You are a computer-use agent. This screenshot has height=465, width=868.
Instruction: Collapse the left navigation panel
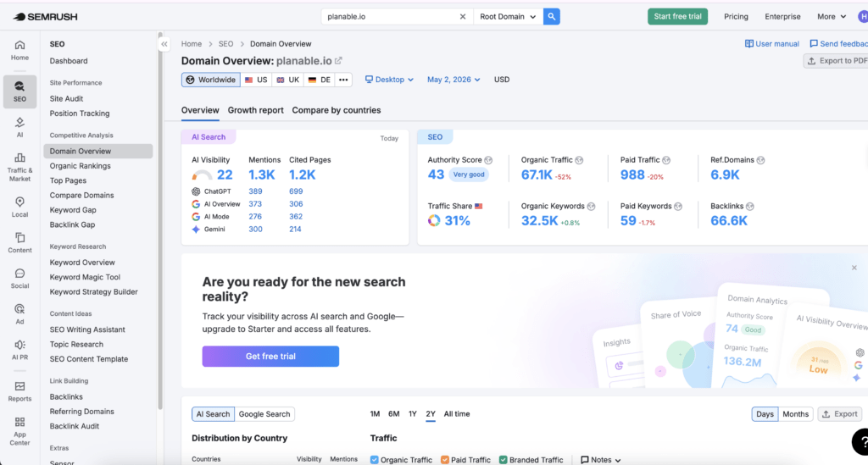164,44
